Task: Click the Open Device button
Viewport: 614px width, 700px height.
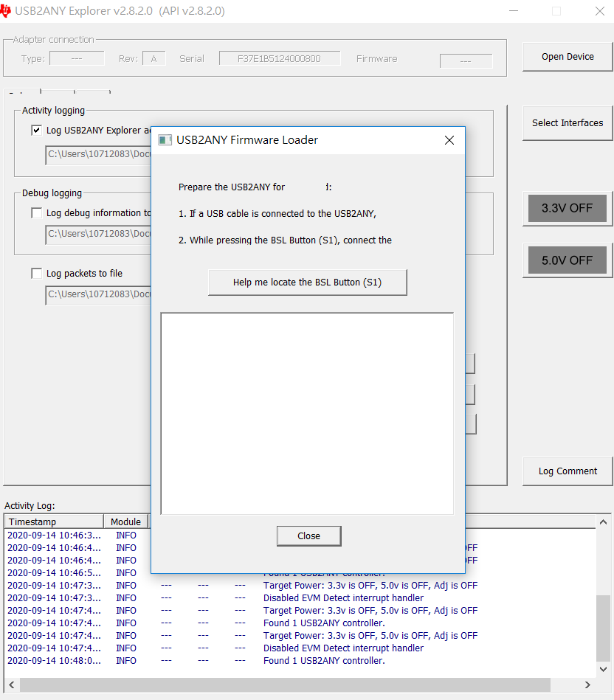Action: [568, 57]
